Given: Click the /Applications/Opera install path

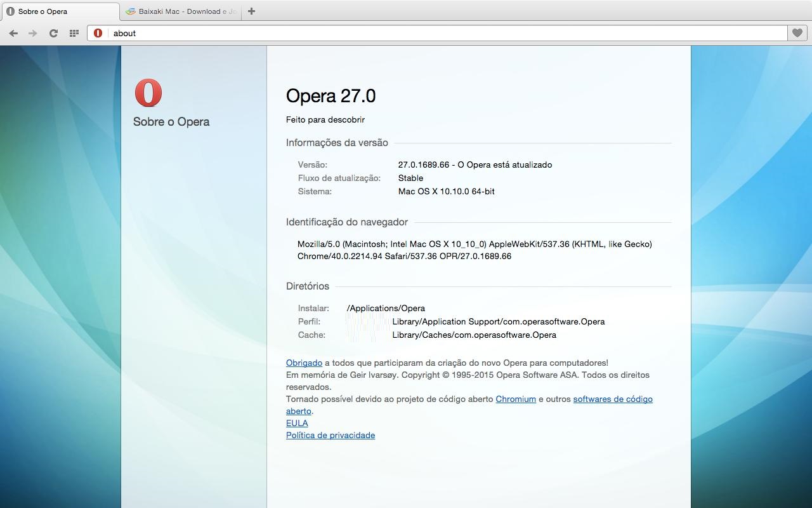Looking at the screenshot, I should coord(386,308).
